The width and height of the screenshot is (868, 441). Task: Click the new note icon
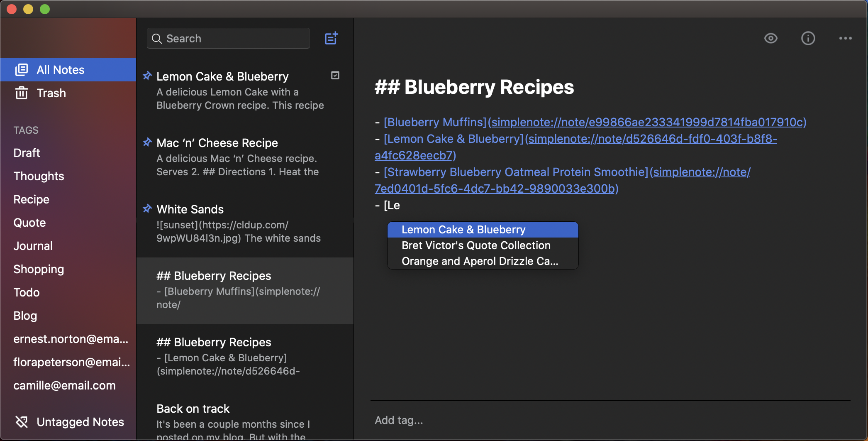331,38
